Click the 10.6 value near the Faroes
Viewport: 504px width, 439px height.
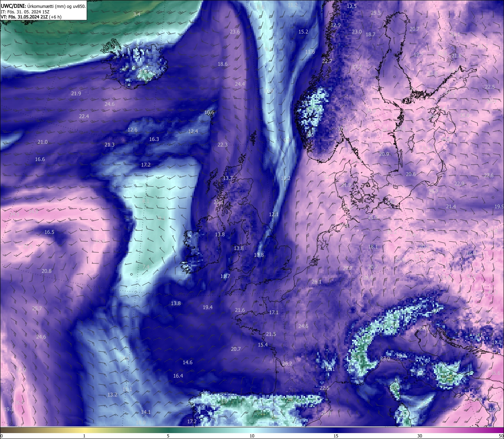pyautogui.click(x=209, y=113)
